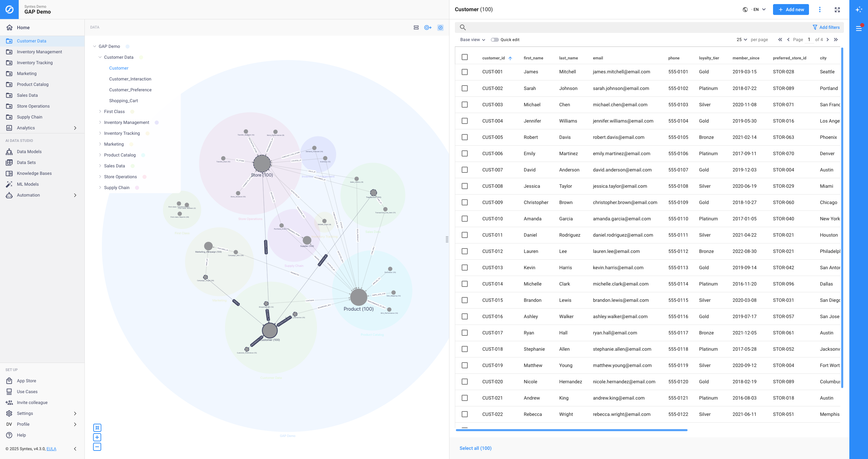Click the fit-graph-to-view collapse icon
The image size is (868, 459).
click(97, 428)
